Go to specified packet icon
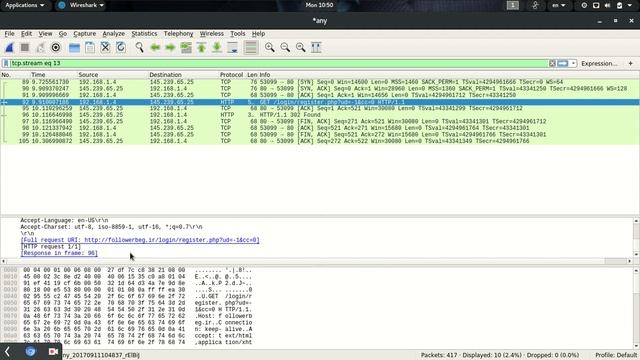 coord(186,47)
